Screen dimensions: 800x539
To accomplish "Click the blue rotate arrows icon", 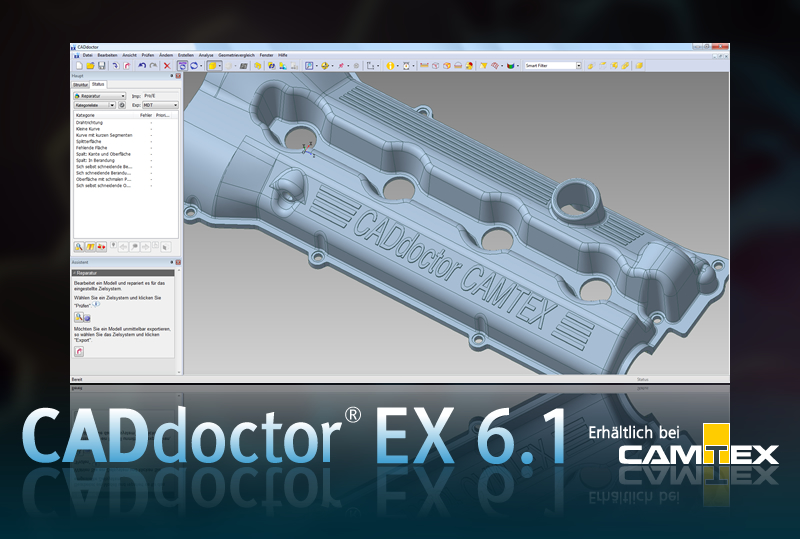I will (194, 66).
